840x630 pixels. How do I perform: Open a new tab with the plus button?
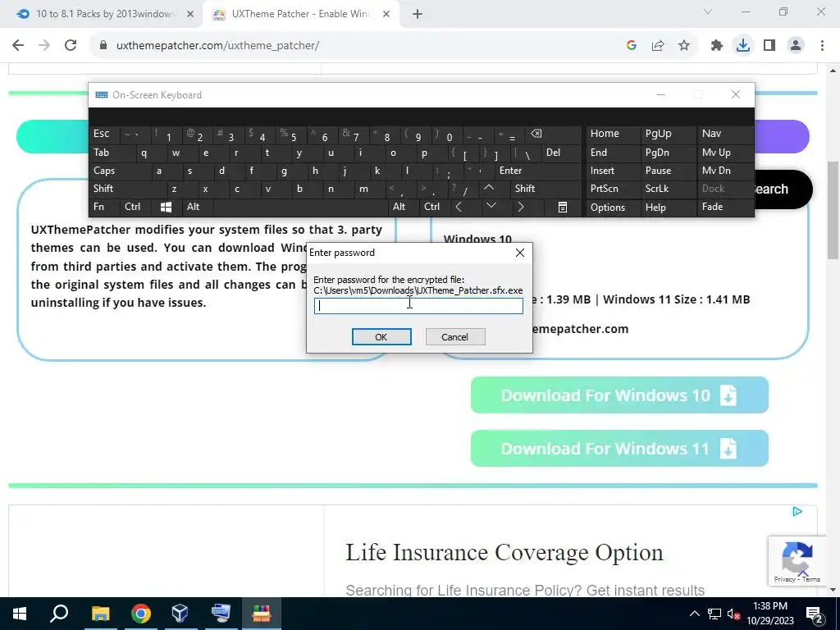pyautogui.click(x=418, y=14)
